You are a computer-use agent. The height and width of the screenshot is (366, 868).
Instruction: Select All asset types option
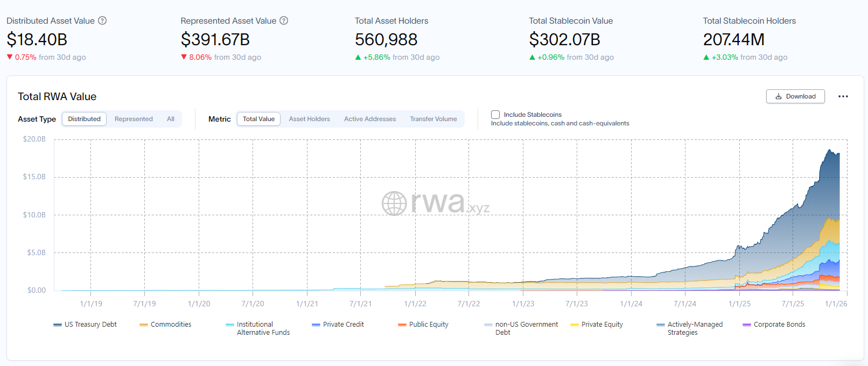coord(171,119)
